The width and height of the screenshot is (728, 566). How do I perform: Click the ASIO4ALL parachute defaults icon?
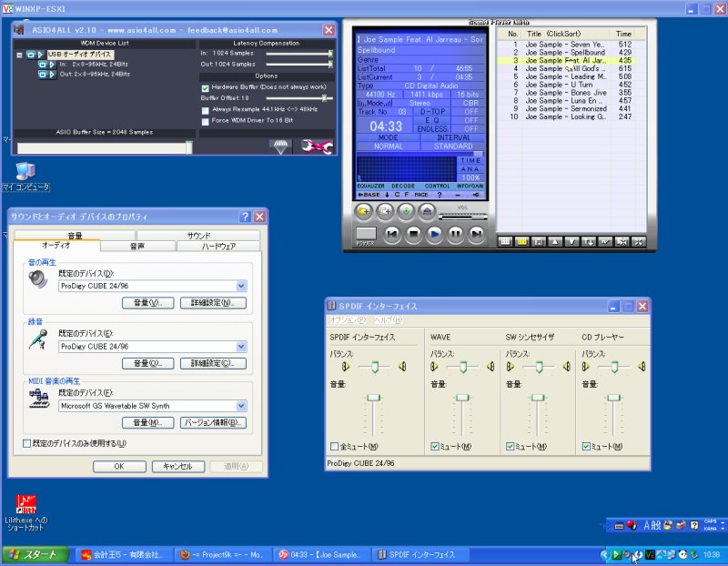280,147
